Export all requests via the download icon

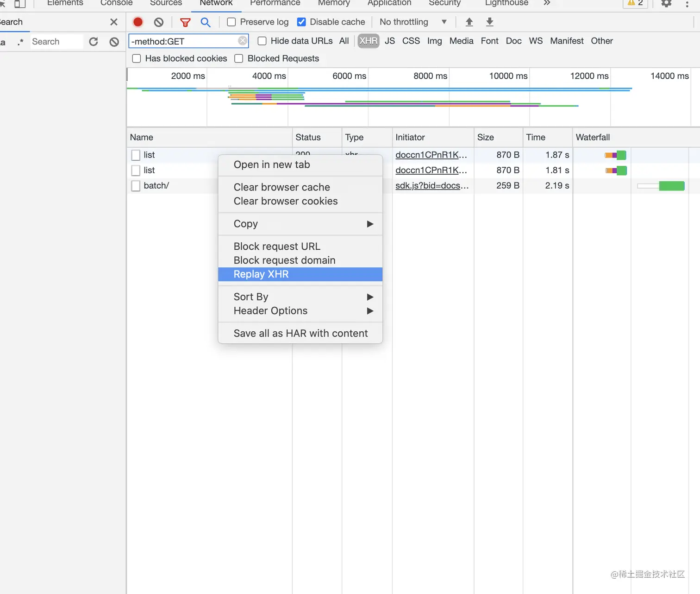point(489,22)
